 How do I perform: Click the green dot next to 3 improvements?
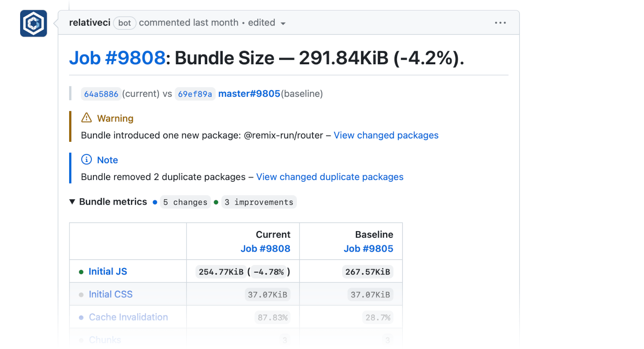coord(216,202)
